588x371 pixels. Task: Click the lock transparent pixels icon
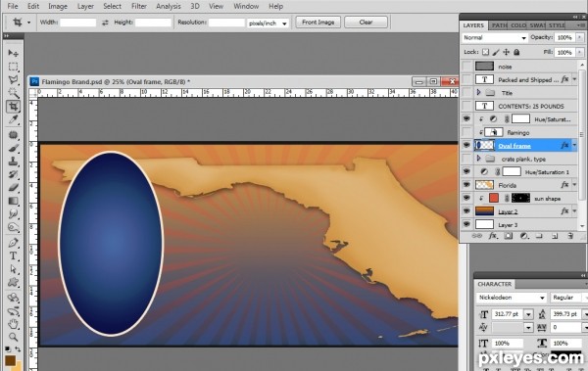[486, 52]
